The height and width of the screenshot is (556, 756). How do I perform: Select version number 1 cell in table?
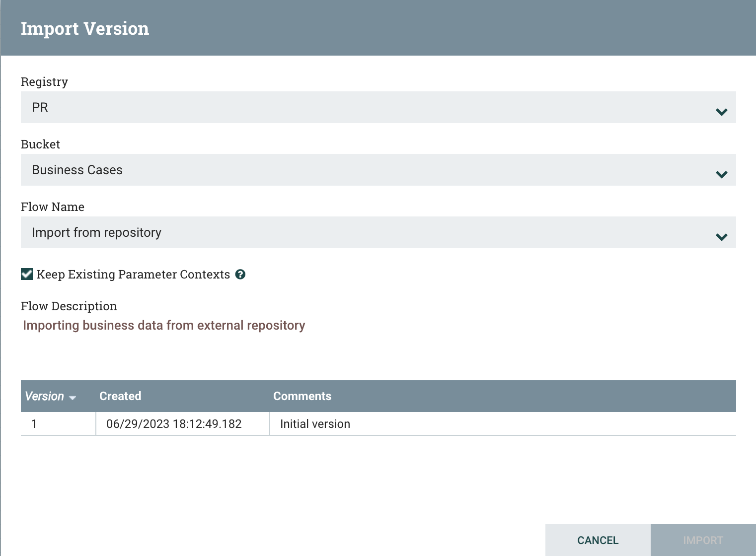tap(34, 424)
